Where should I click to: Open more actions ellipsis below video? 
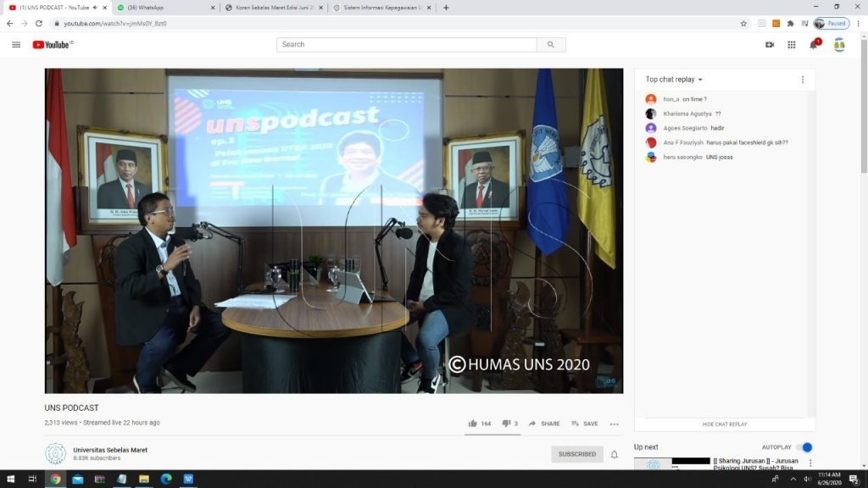tap(615, 424)
